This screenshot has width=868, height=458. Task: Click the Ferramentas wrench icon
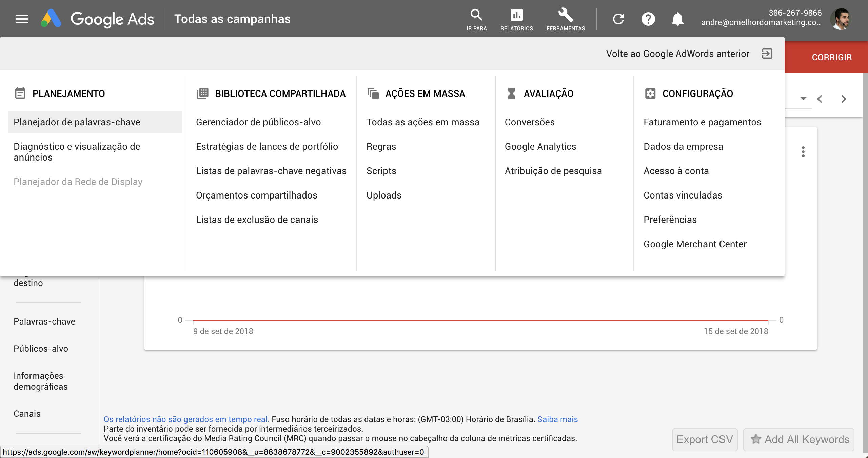coord(565,15)
